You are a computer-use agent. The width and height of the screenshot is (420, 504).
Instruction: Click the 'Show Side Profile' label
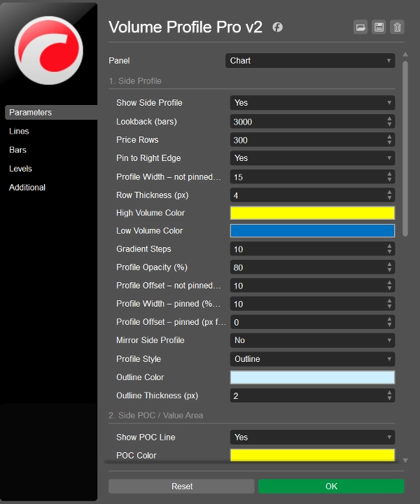point(149,103)
